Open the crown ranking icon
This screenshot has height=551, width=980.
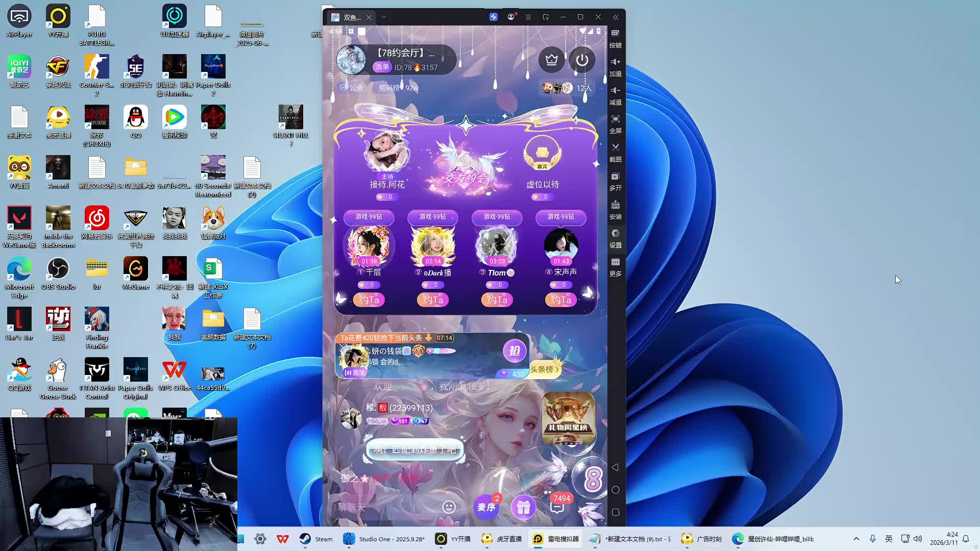click(x=551, y=60)
